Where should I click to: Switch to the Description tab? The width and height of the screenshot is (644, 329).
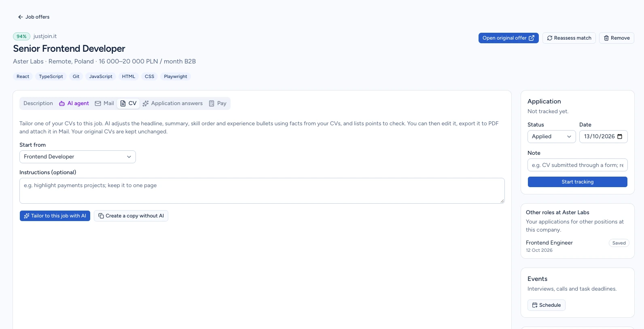pyautogui.click(x=38, y=103)
